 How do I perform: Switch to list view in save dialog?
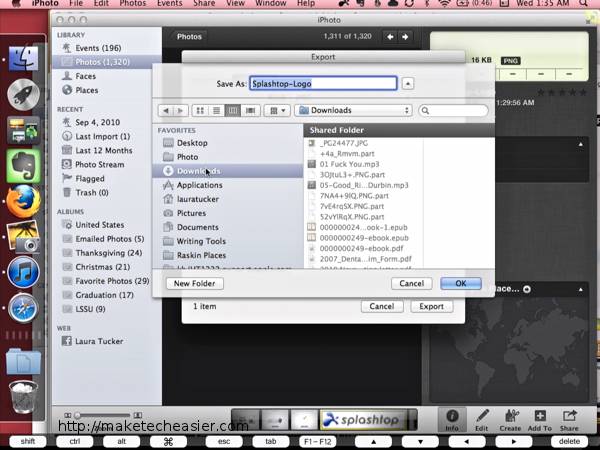tap(216, 111)
